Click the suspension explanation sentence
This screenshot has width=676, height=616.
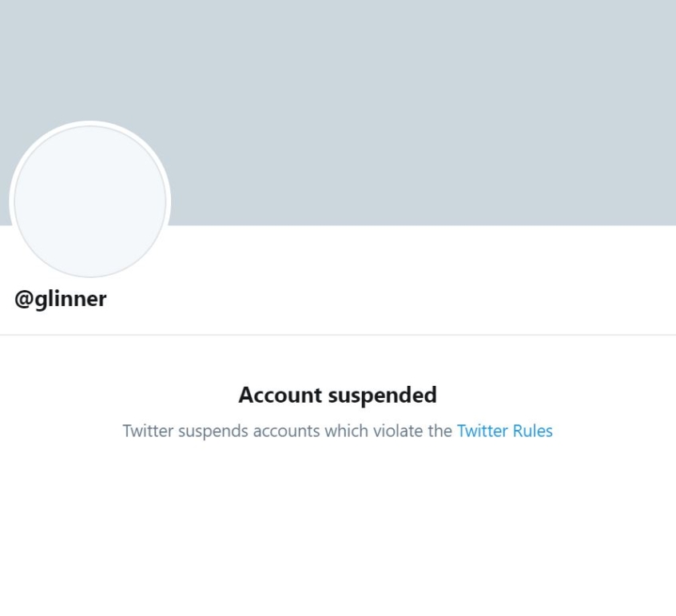coord(337,431)
